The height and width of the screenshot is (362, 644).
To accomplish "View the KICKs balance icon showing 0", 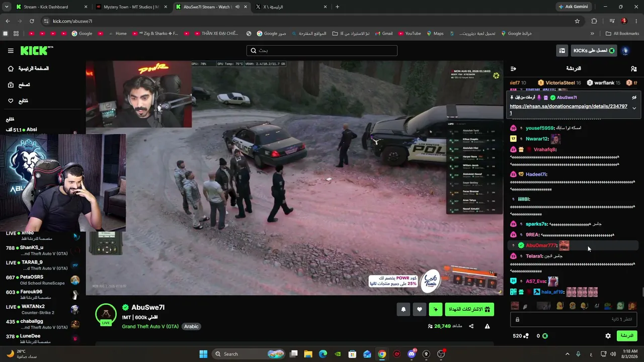I will [542, 336].
